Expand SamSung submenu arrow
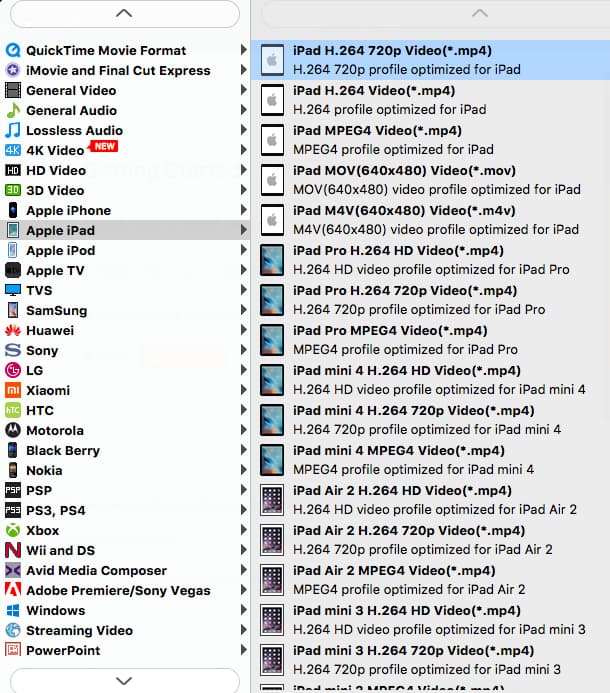 tap(243, 310)
